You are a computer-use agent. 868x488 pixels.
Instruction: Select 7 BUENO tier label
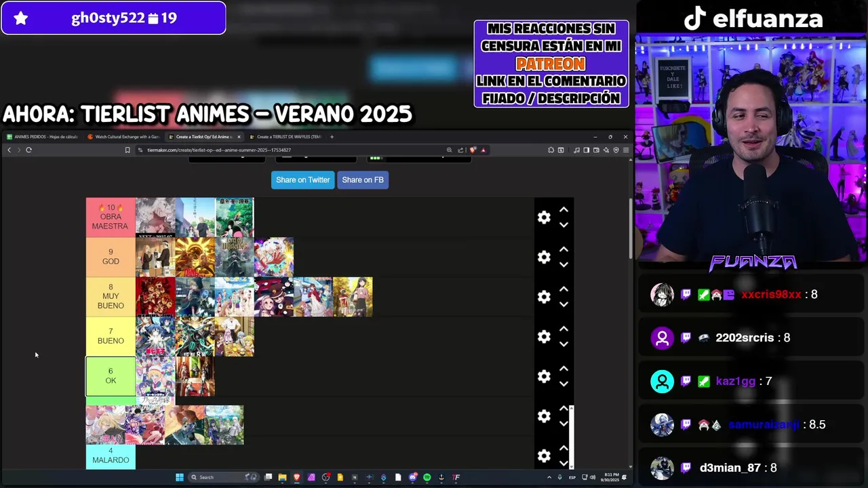tap(111, 336)
